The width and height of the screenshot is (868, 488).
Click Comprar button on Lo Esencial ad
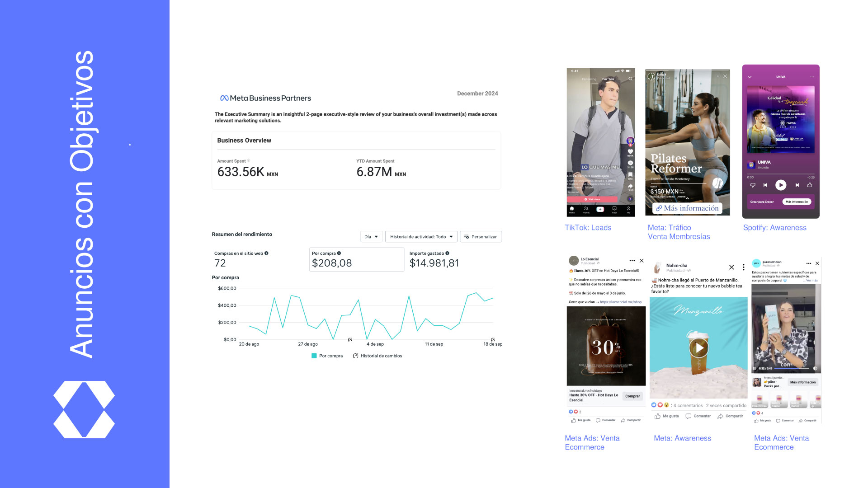pos(632,396)
